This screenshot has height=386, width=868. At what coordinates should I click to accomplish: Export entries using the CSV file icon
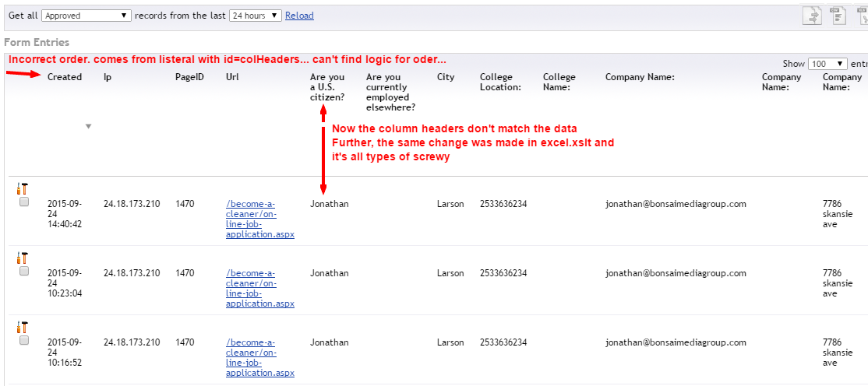click(840, 16)
